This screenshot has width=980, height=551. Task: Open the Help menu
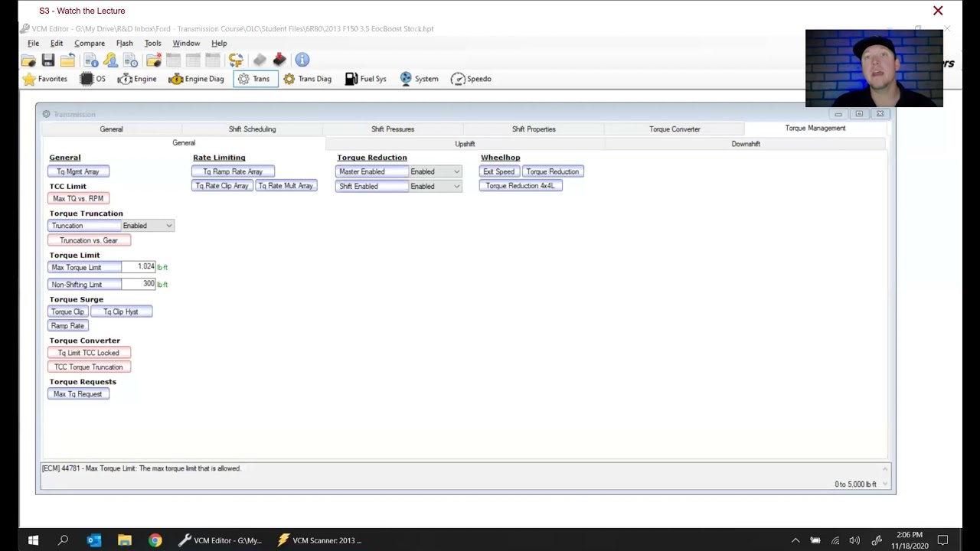click(x=219, y=44)
